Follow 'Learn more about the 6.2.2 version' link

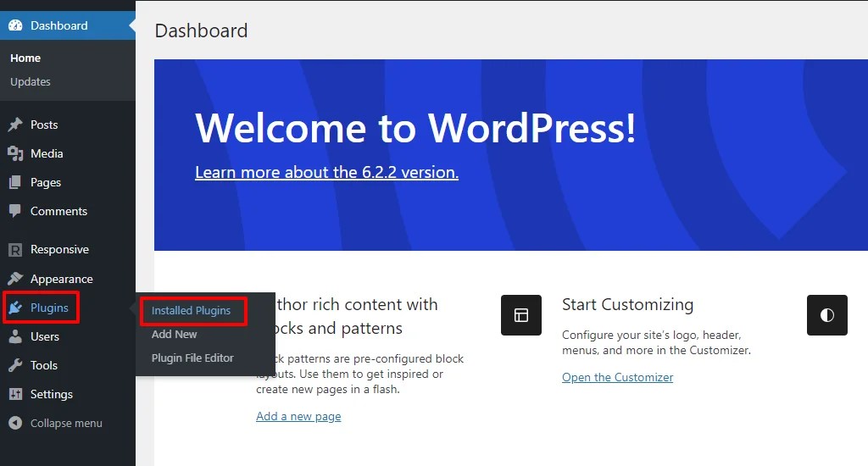click(326, 172)
